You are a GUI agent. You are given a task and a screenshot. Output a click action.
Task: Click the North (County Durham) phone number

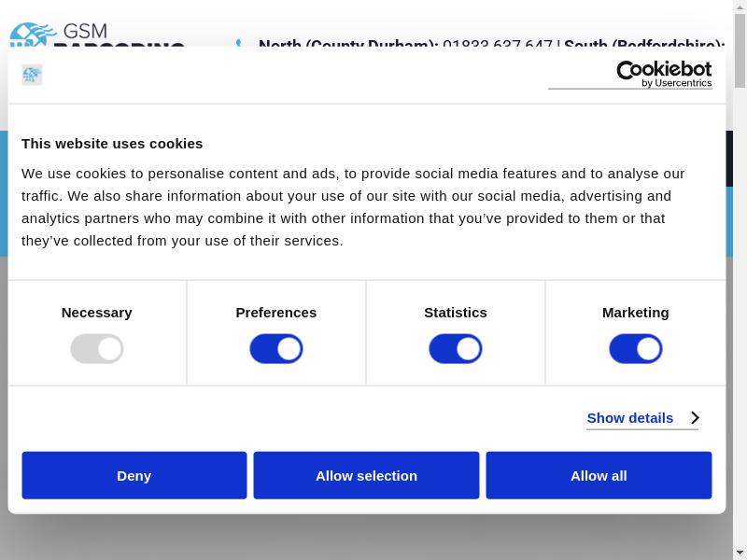497,44
